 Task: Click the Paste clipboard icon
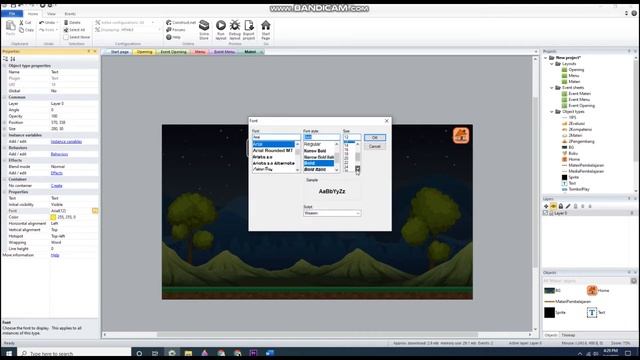[x=10, y=26]
